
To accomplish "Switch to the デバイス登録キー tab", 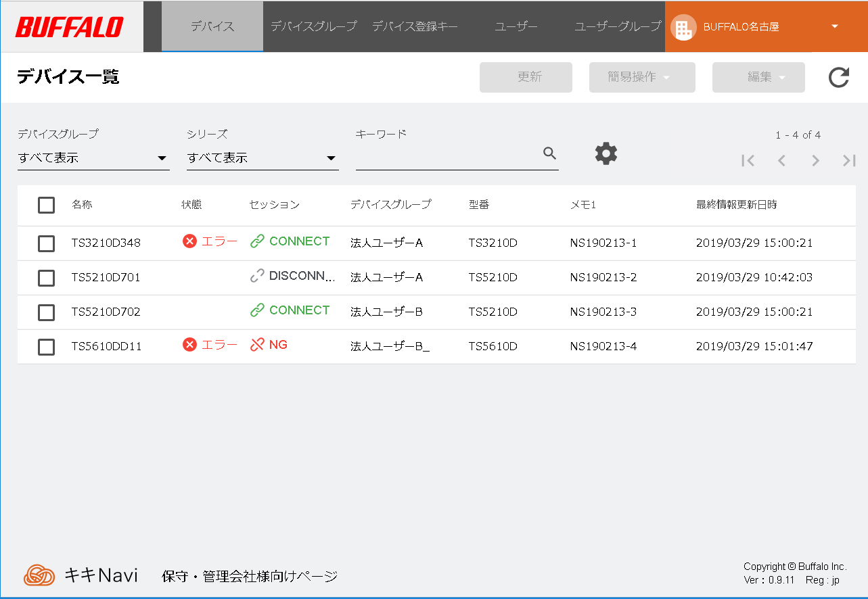I will [x=415, y=27].
